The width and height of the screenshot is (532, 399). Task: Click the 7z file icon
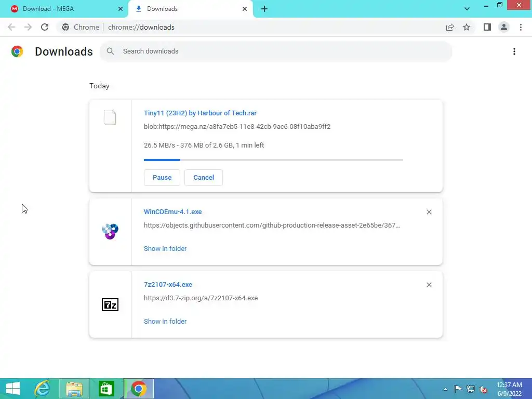[110, 304]
